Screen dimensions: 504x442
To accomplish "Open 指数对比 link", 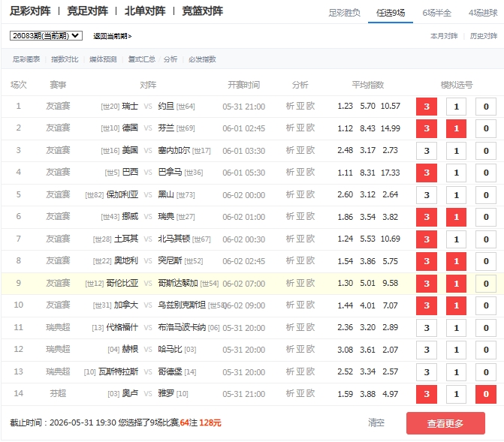I will [65, 59].
